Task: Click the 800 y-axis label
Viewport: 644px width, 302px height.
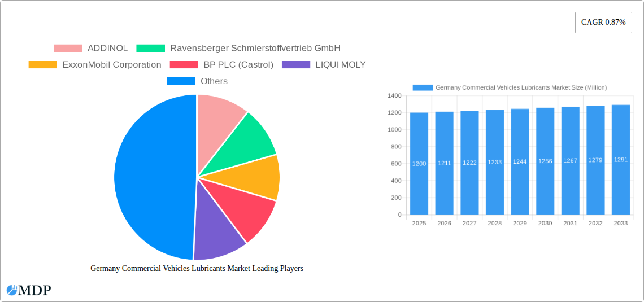Action: [x=396, y=147]
